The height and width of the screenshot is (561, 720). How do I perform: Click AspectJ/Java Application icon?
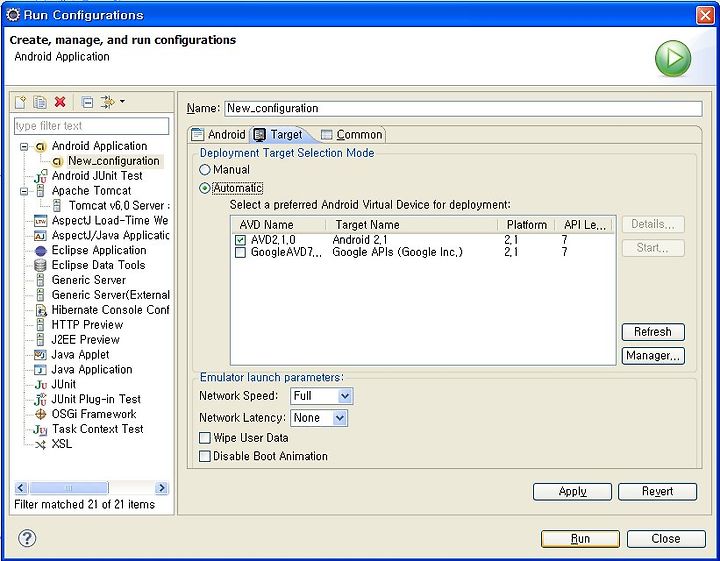pos(40,236)
